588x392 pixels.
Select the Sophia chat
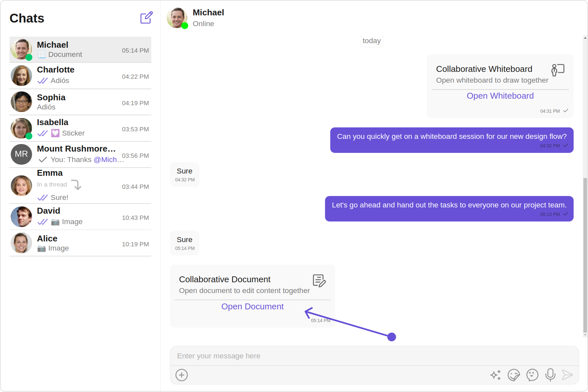click(x=80, y=102)
